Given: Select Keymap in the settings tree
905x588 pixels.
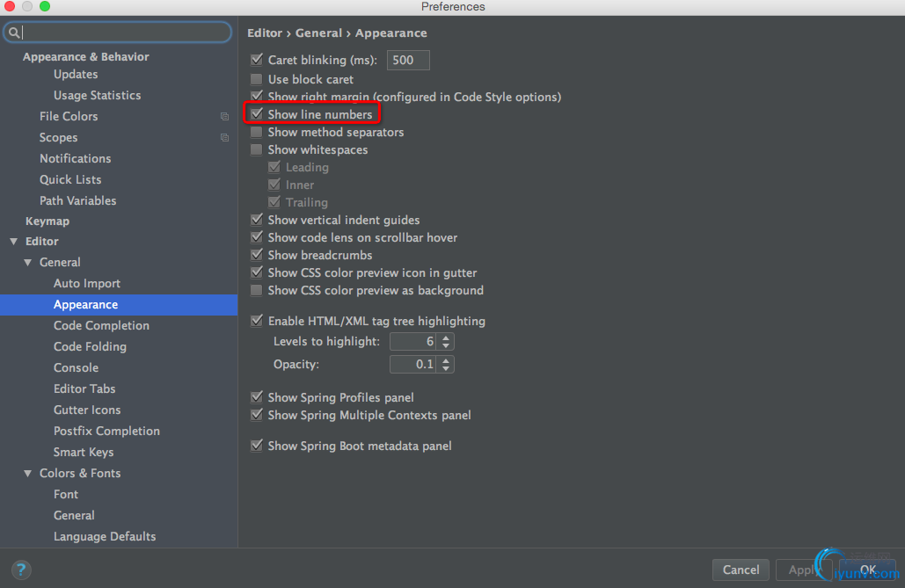Looking at the screenshot, I should pos(47,221).
